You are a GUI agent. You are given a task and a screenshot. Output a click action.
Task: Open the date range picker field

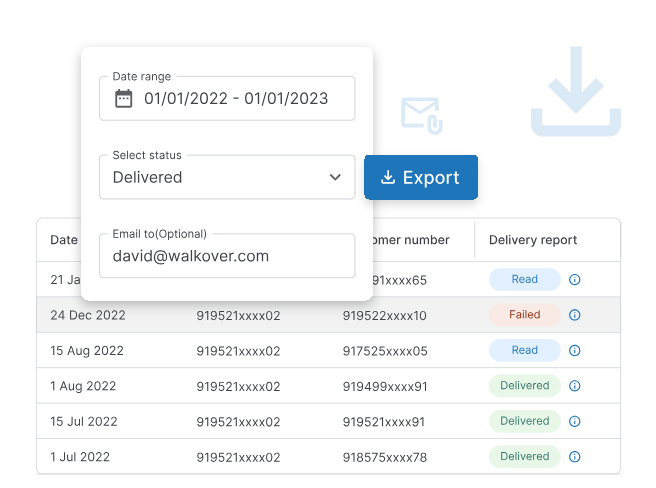click(235, 99)
